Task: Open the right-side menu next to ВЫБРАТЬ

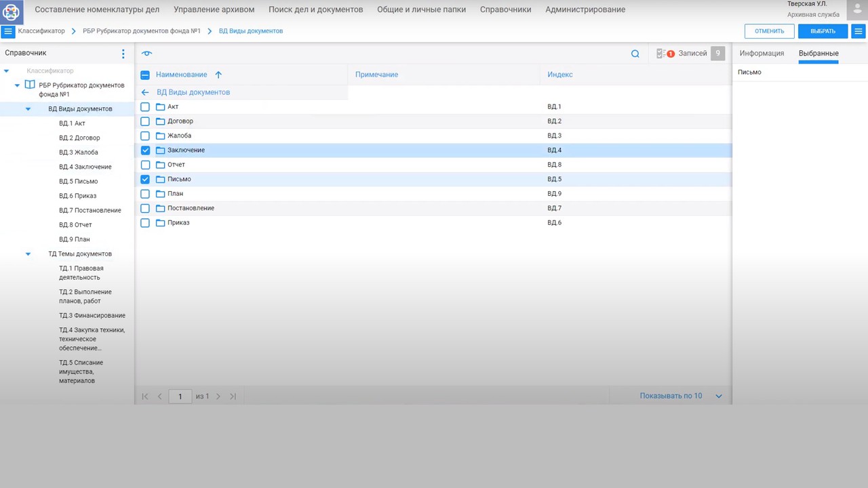Action: coord(859,31)
